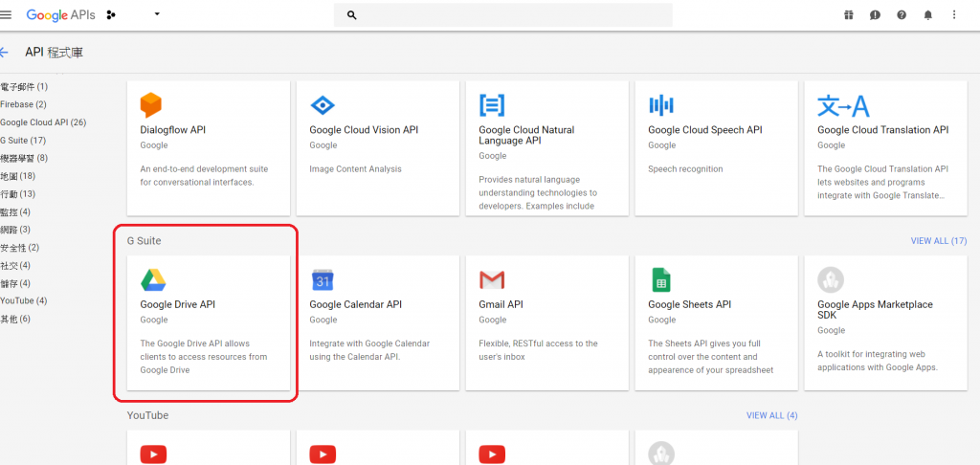Click the Google Calendar 31 icon
Image resolution: width=980 pixels, height=465 pixels.
coord(323,280)
